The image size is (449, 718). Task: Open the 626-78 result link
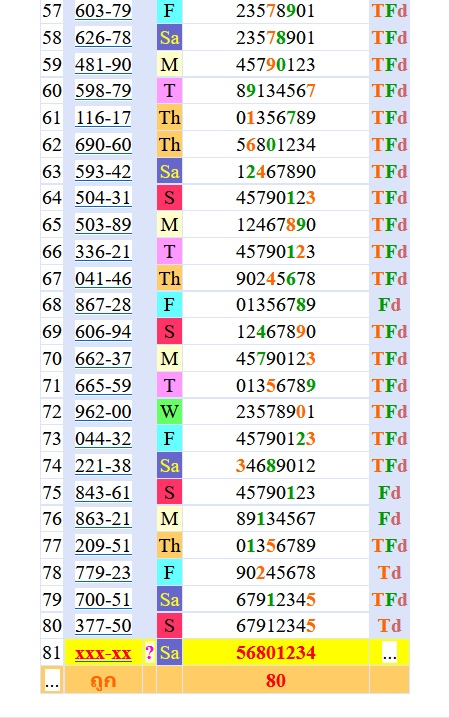[103, 38]
